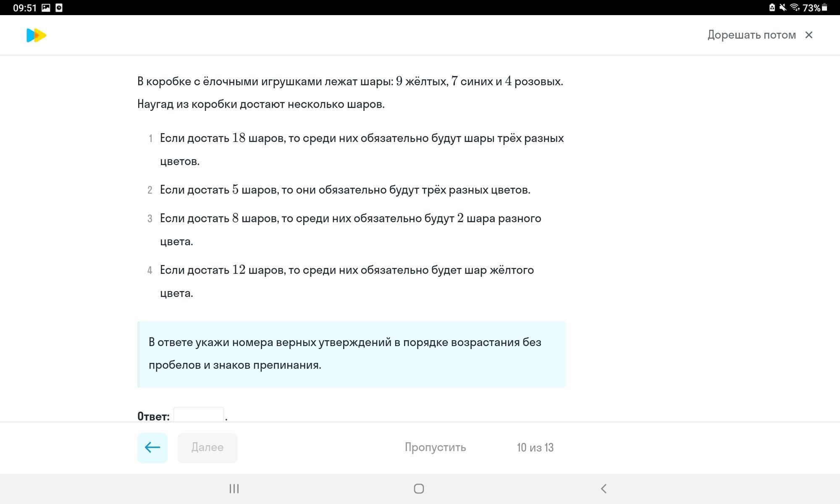
Task: Tap the muted sound icon in status bar
Action: 783,8
